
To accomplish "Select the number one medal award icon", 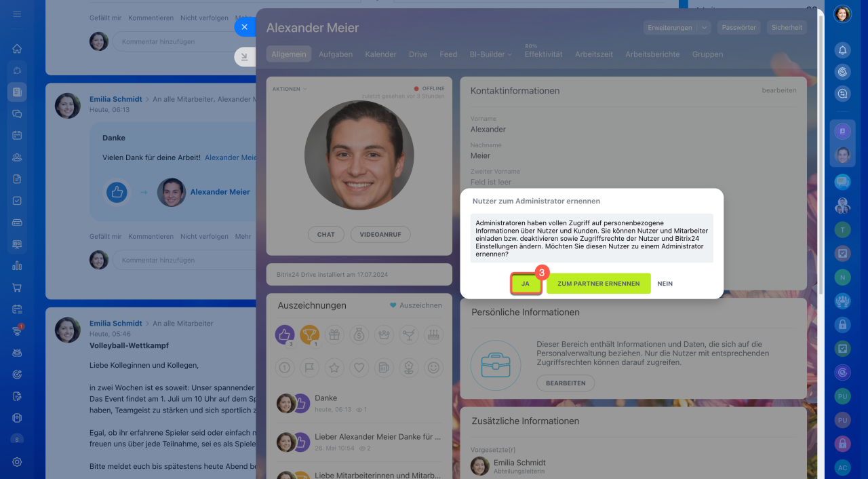I will [x=284, y=368].
